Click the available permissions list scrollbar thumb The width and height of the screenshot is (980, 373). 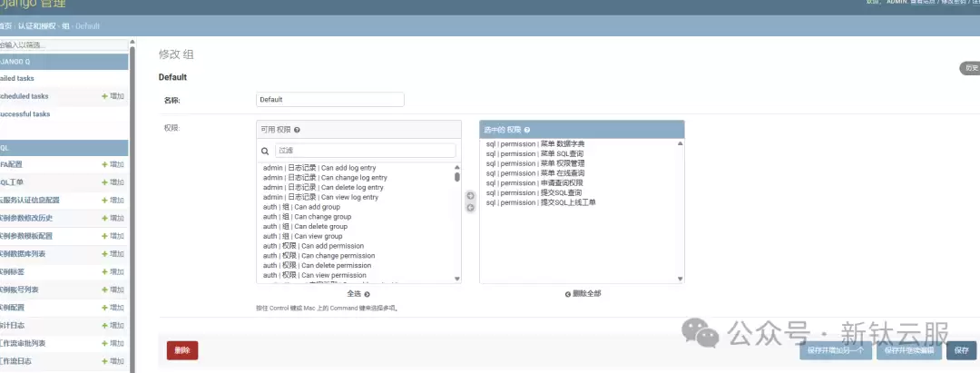pos(456,177)
